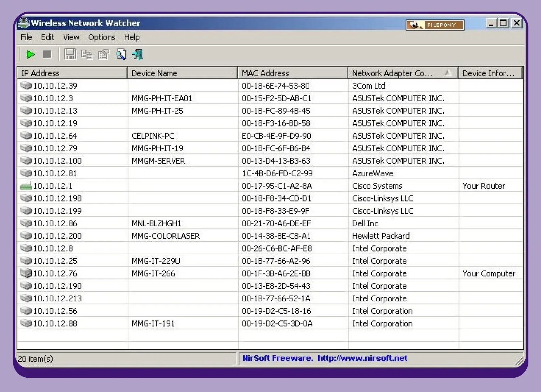Click the Stop scanning square icon
Image resolution: width=541 pixels, height=392 pixels.
pos(47,54)
